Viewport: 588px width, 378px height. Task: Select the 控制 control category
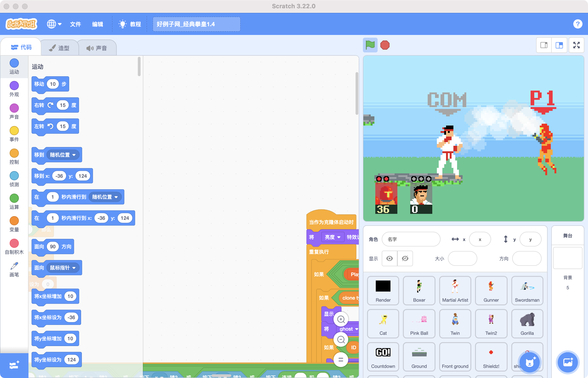pyautogui.click(x=14, y=157)
